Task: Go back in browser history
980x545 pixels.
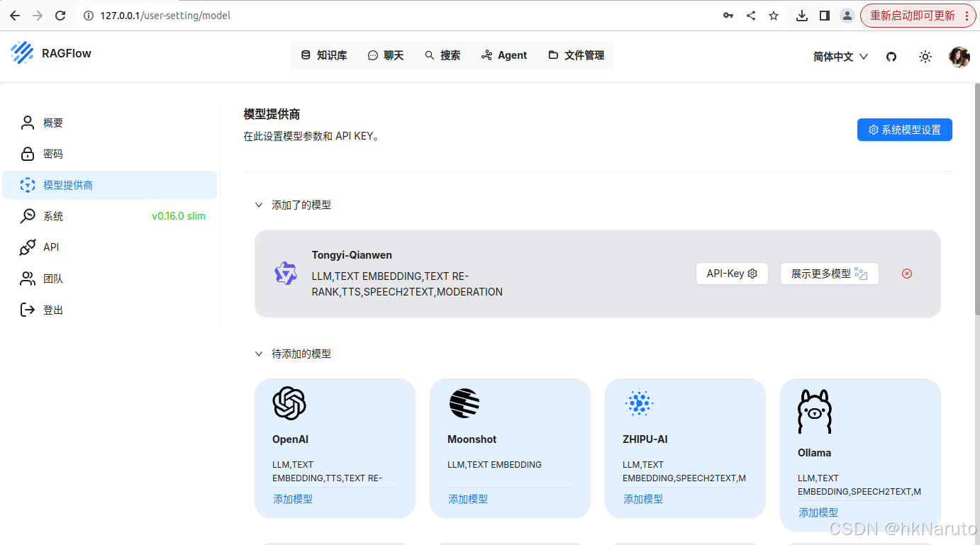Action: point(15,16)
